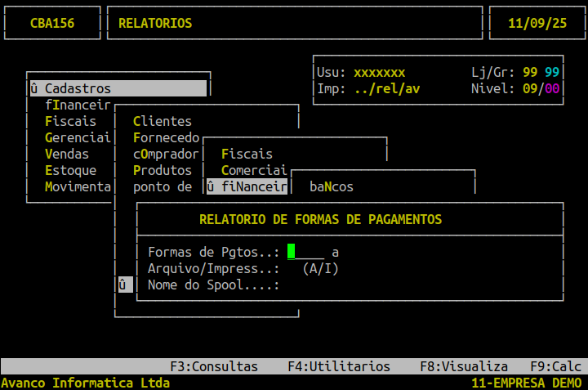This screenshot has width=588, height=390.
Task: Activate F8:Visualiza in the function bar
Action: click(x=464, y=367)
